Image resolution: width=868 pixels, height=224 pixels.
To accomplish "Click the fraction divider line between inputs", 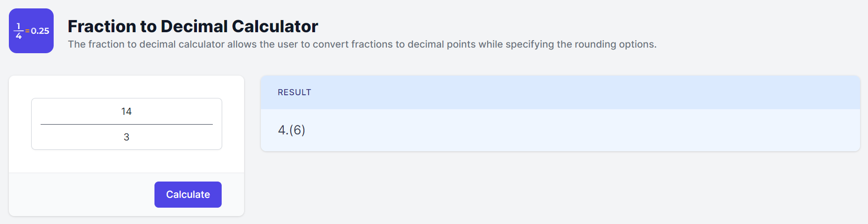I will point(126,124).
